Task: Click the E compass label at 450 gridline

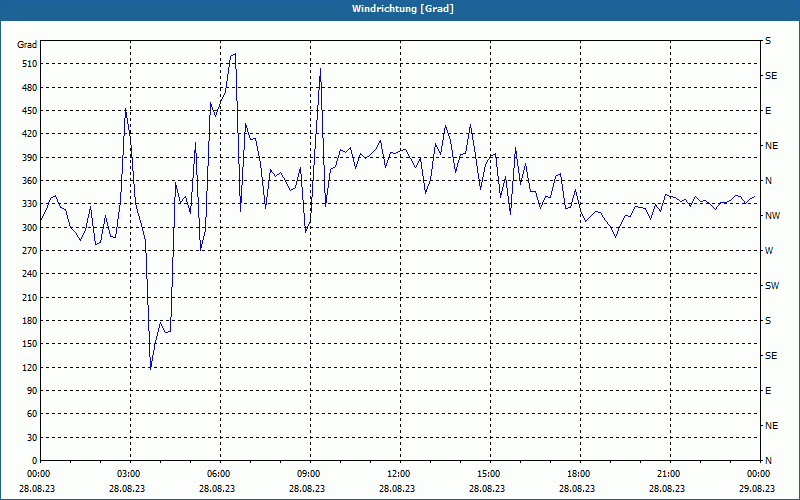Action: (768, 111)
